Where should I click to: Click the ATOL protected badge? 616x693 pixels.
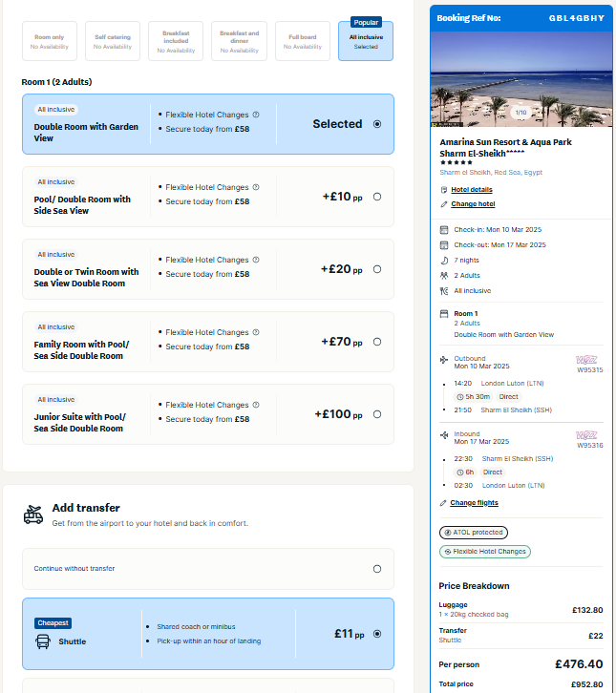coord(473,532)
